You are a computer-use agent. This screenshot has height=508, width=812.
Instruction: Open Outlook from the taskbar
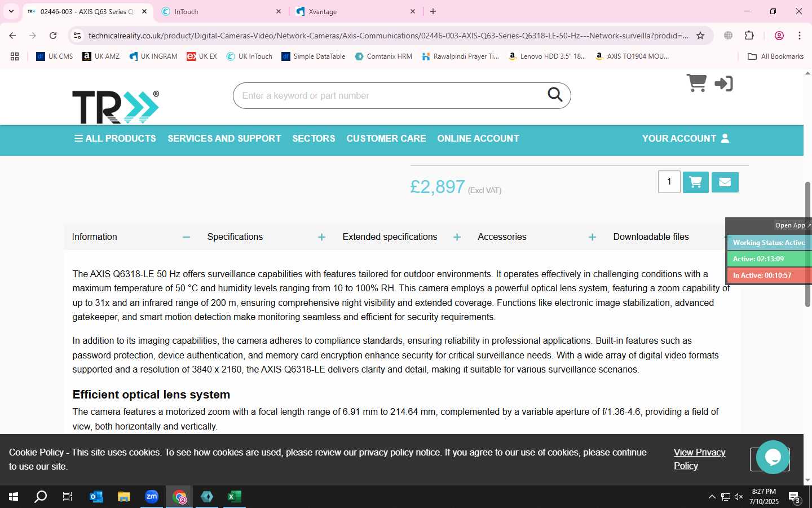[96, 497]
